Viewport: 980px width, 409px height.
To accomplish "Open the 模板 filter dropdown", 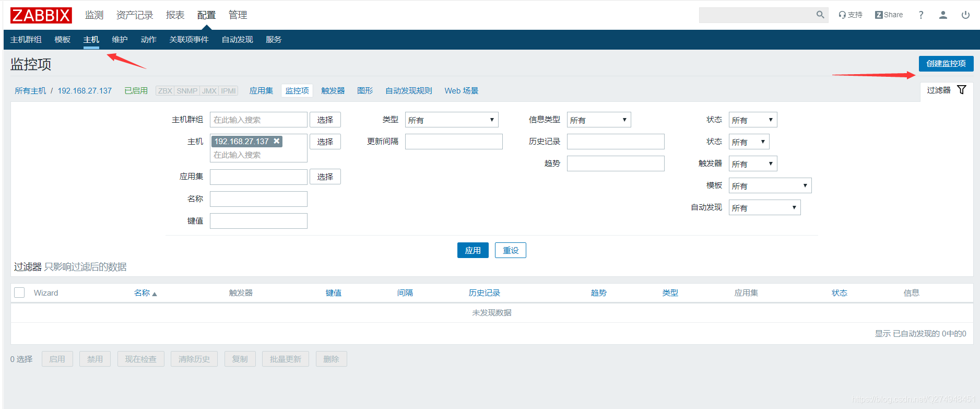I will pos(770,185).
